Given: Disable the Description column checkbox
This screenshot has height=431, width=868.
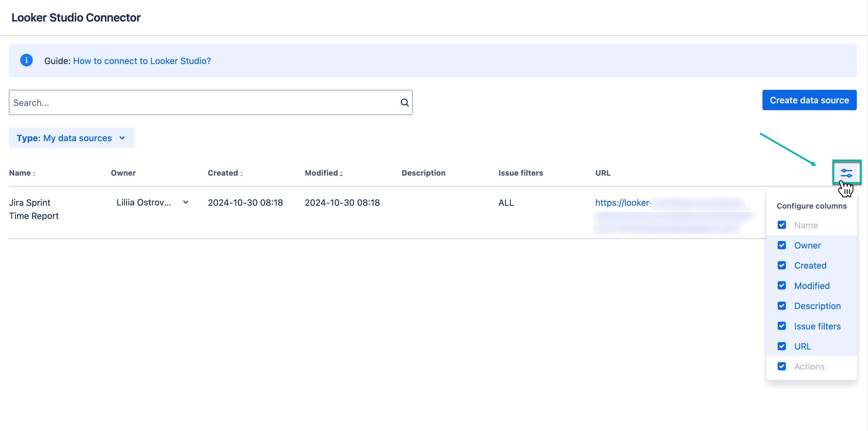Looking at the screenshot, I should [x=781, y=306].
